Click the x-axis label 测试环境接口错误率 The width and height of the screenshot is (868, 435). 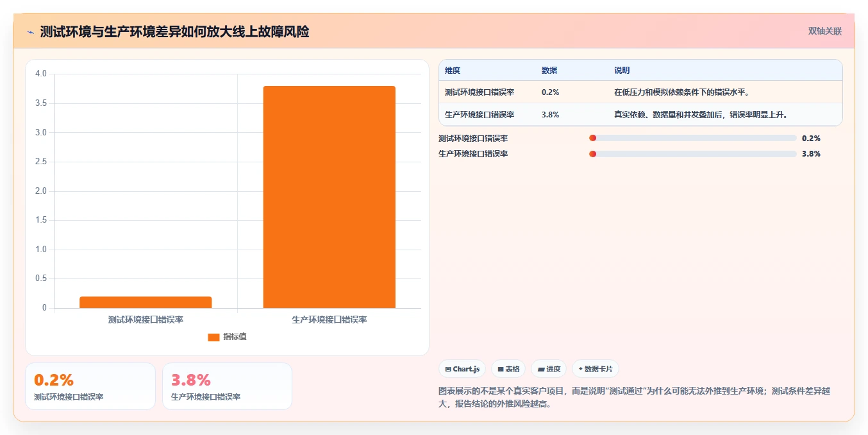click(x=146, y=319)
